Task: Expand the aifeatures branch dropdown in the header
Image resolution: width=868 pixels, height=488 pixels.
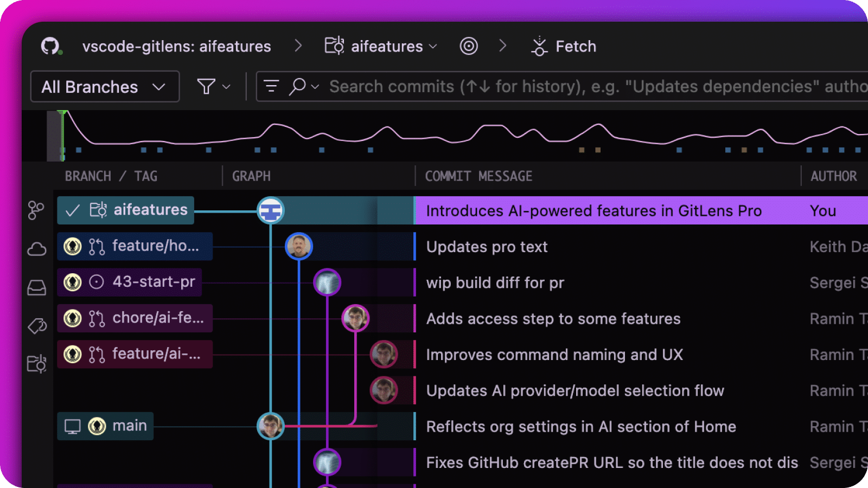Action: coord(433,46)
